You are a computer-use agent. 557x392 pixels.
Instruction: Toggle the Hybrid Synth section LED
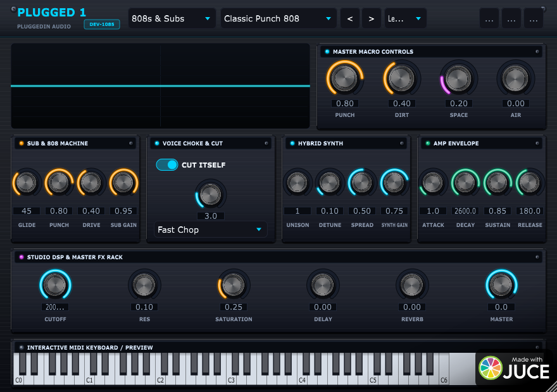(292, 144)
